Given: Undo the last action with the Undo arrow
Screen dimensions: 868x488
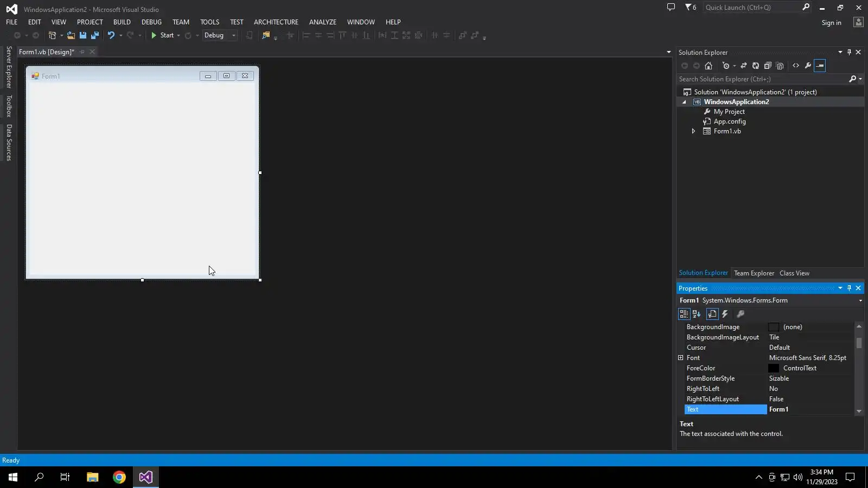Looking at the screenshot, I should (x=111, y=35).
